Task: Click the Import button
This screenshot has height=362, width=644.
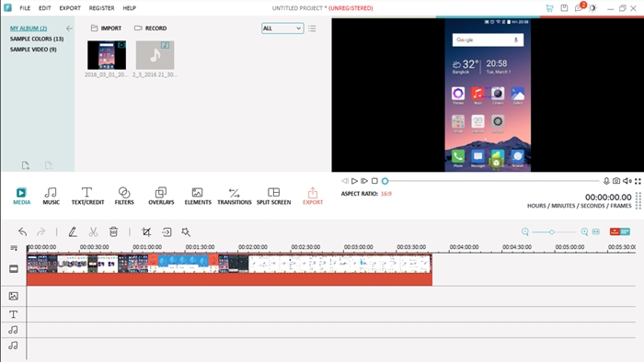Action: [106, 28]
